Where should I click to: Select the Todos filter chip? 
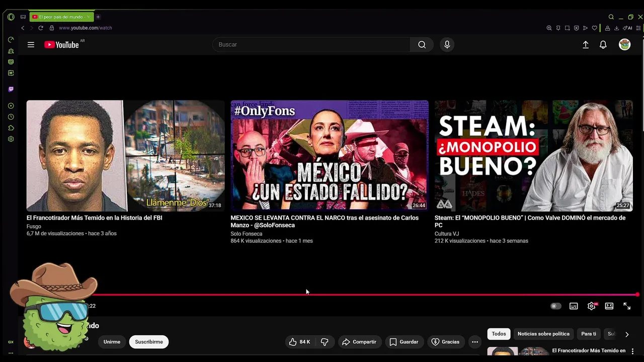pos(499,334)
